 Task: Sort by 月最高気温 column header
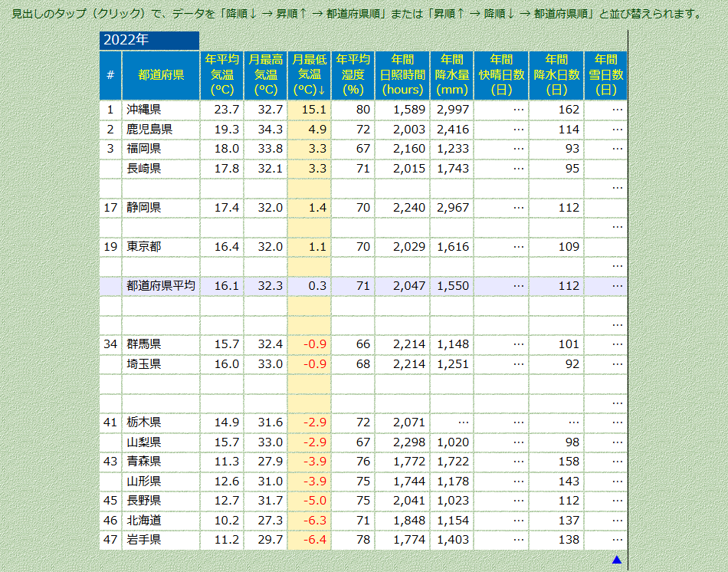coord(266,74)
